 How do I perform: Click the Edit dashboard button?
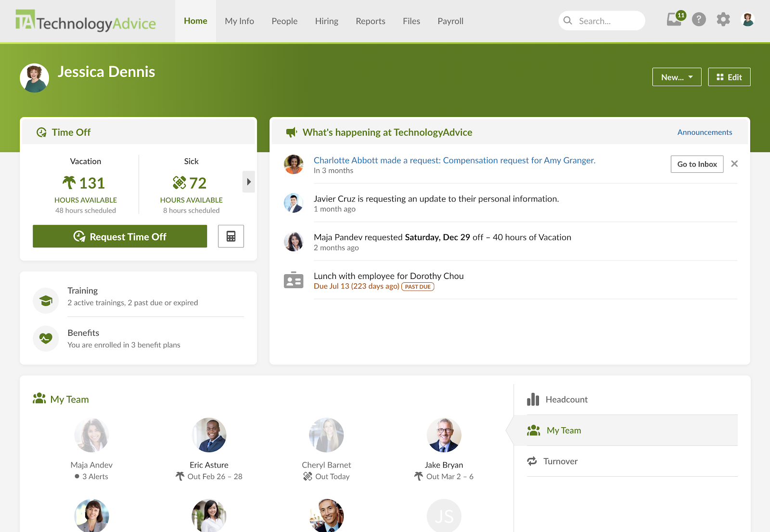729,77
